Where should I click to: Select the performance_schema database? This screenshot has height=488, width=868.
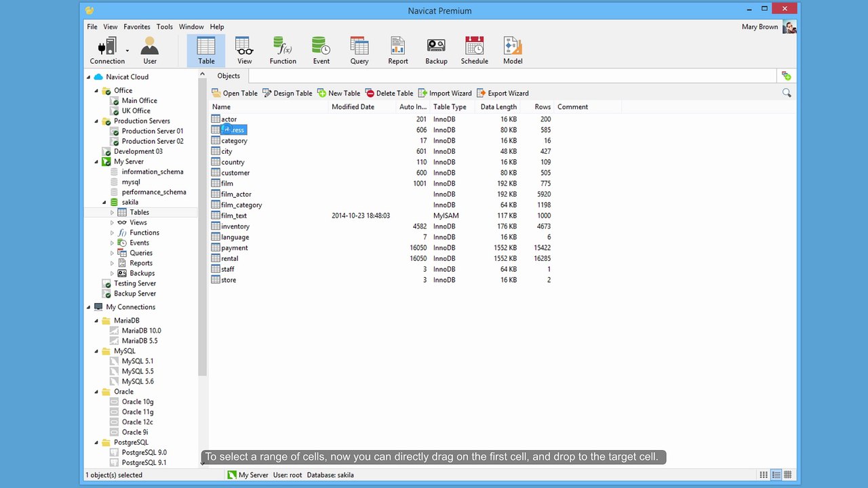pyautogui.click(x=154, y=192)
